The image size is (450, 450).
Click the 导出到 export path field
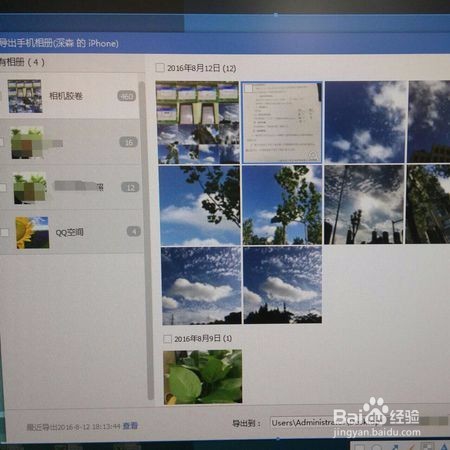pos(358,423)
